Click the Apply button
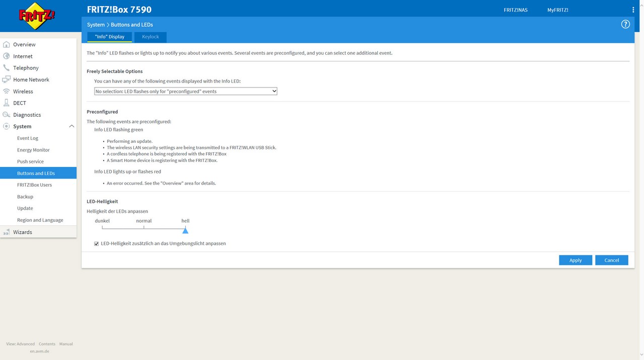 (576, 260)
